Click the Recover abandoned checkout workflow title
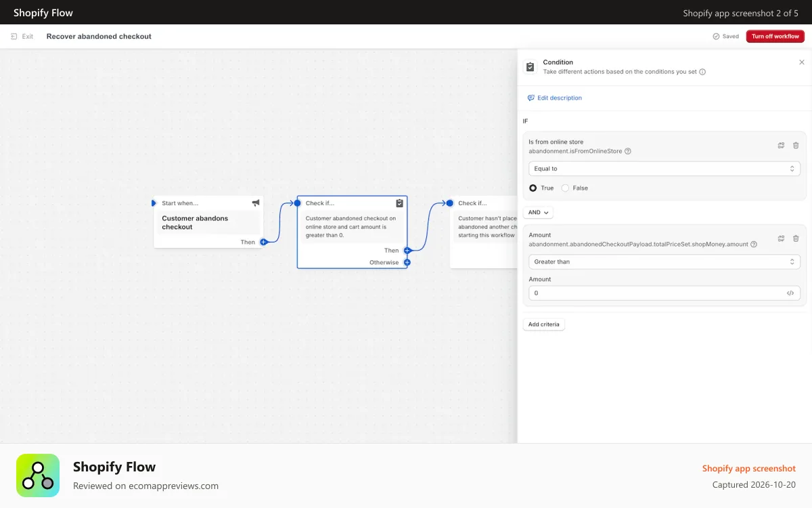 pyautogui.click(x=99, y=37)
